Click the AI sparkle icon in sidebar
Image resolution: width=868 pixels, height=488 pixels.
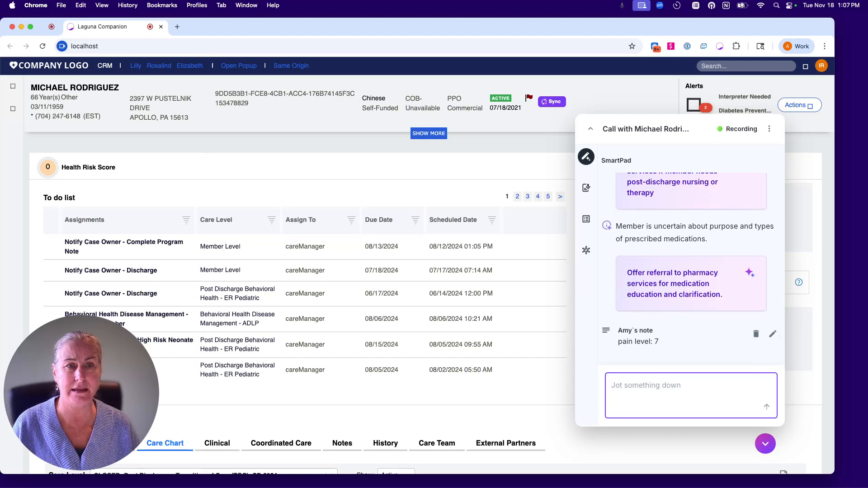586,250
